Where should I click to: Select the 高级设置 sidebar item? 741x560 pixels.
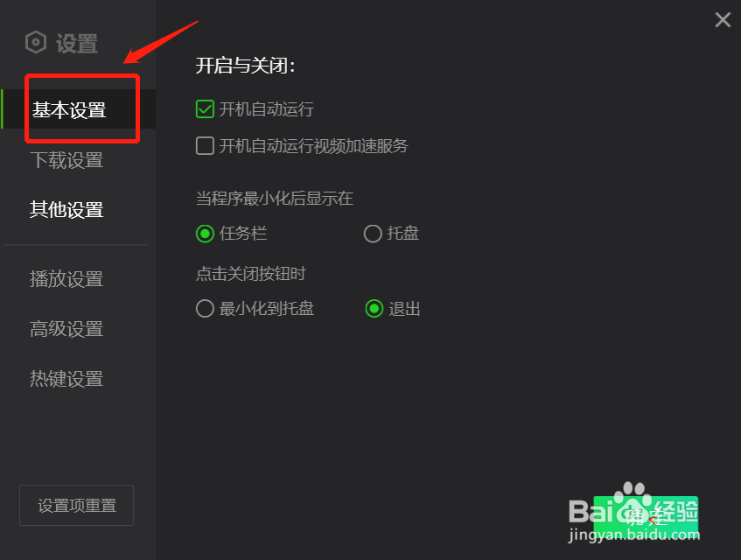tap(66, 329)
